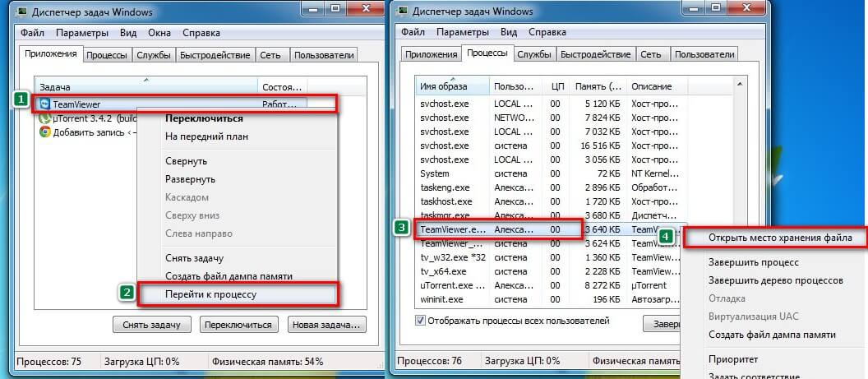The width and height of the screenshot is (868, 379).
Task: Open 'Файл' menu in the right window
Action: click(x=413, y=33)
